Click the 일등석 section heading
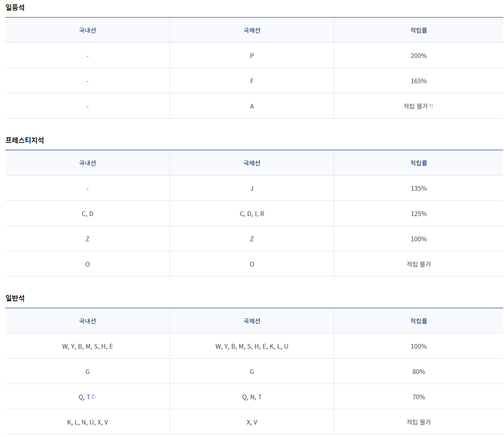This screenshot has width=504, height=437. pos(14,6)
